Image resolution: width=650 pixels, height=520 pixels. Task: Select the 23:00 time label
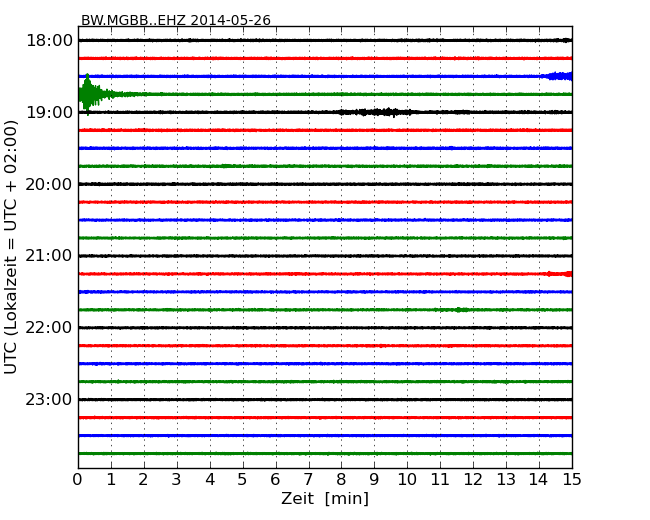pyautogui.click(x=49, y=399)
